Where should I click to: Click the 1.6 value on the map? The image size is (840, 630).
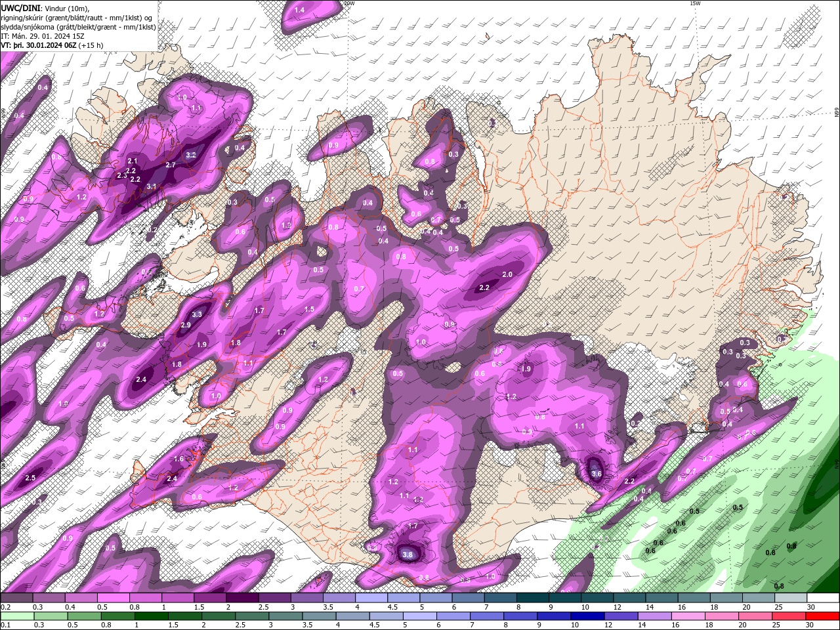click(x=179, y=459)
